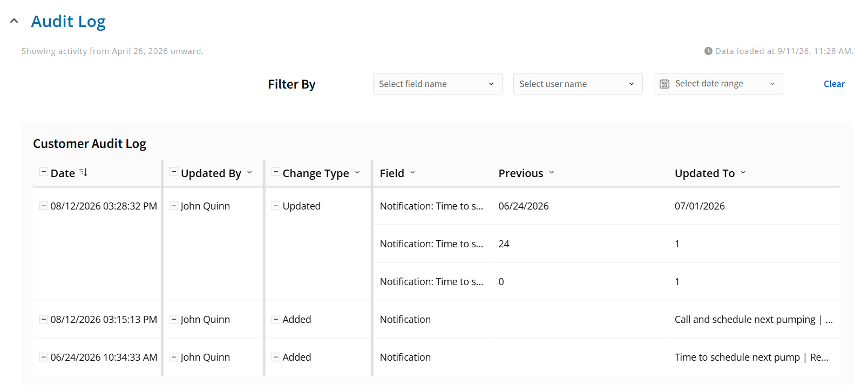Open the Updated To column header arrow

[x=743, y=173]
